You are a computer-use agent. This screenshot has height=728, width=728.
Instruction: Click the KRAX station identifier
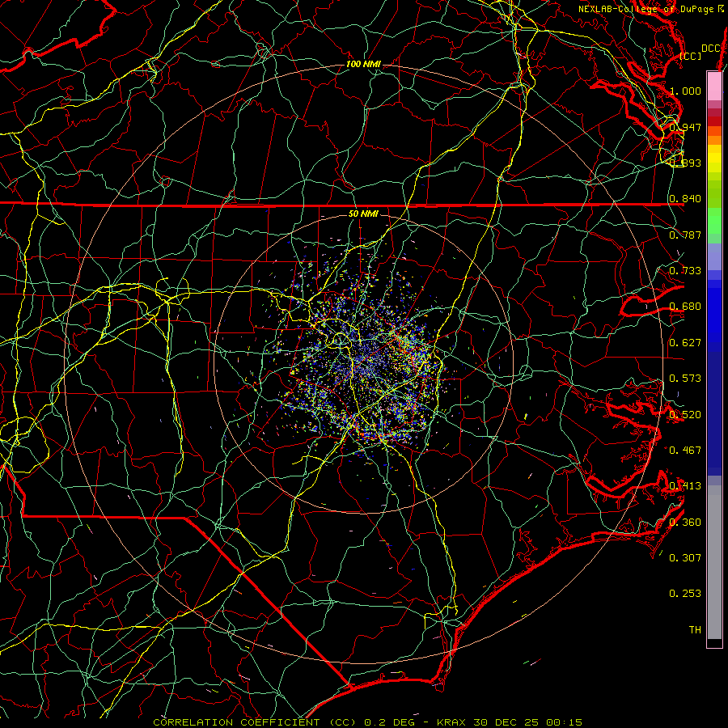tap(453, 722)
